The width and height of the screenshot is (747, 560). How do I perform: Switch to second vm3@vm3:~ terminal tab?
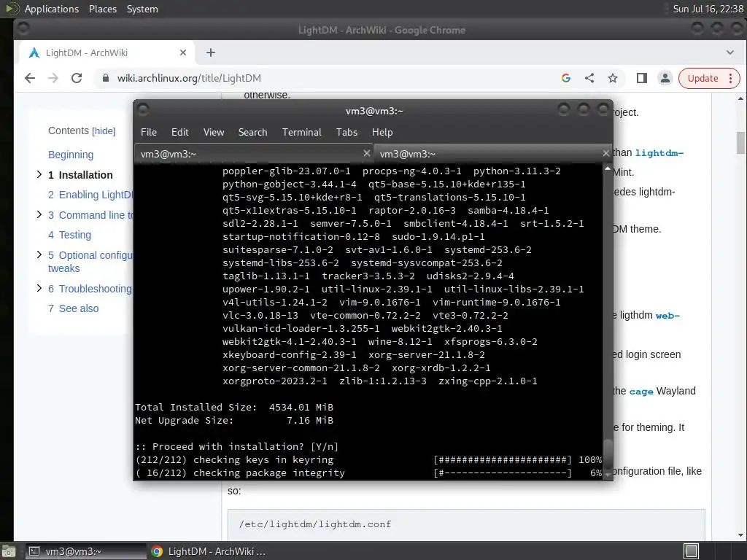coord(493,153)
